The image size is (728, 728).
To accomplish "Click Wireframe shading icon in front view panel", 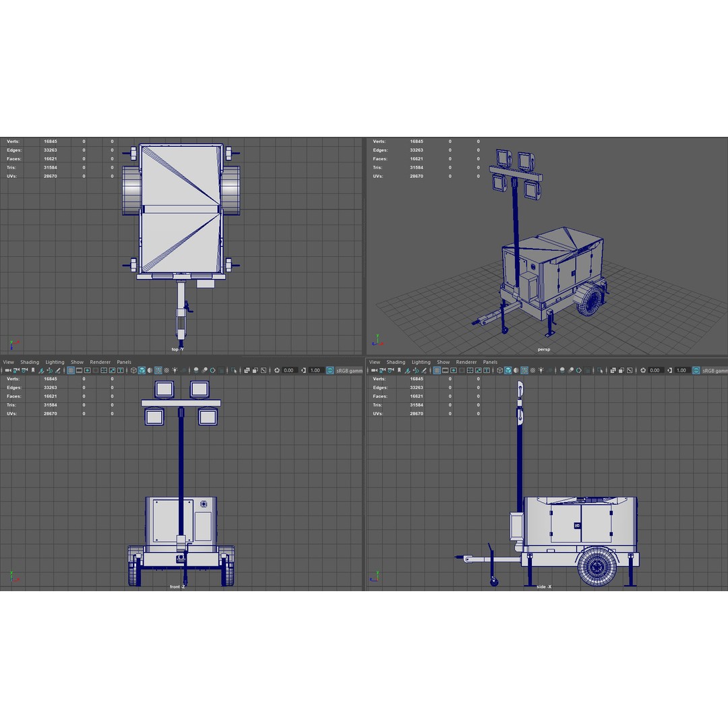I will coord(133,370).
